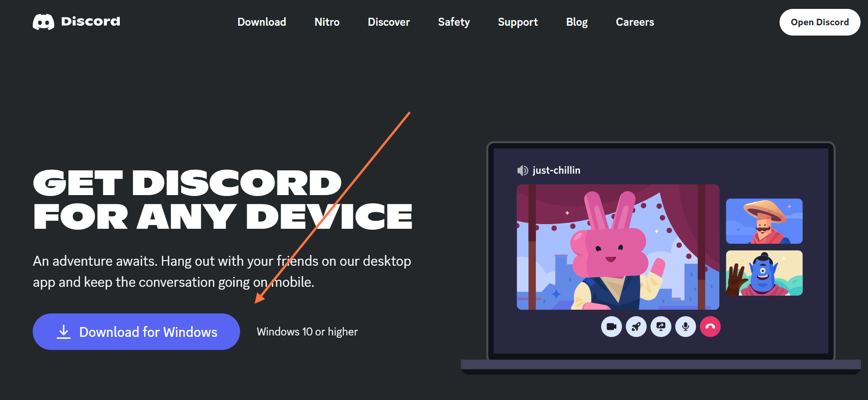This screenshot has height=400, width=868.
Task: Click the rocket activity icon
Action: (636, 327)
